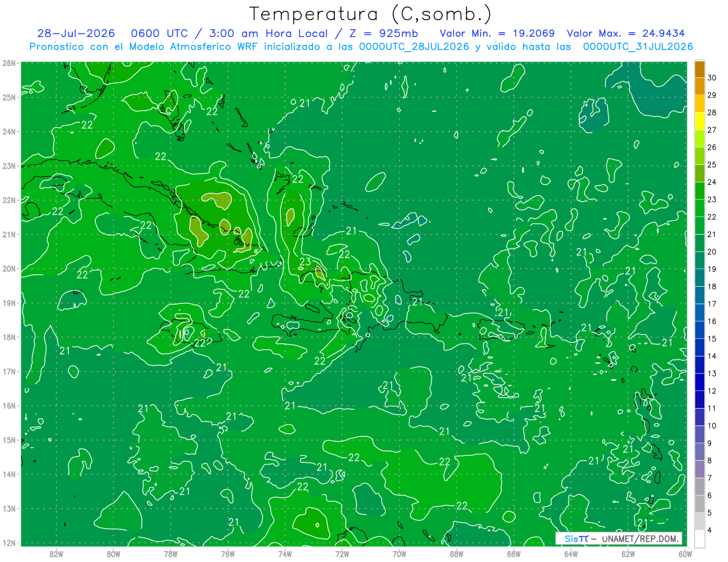Click the latitude axis label "19N"
This screenshot has height=562, width=728.
8,303
